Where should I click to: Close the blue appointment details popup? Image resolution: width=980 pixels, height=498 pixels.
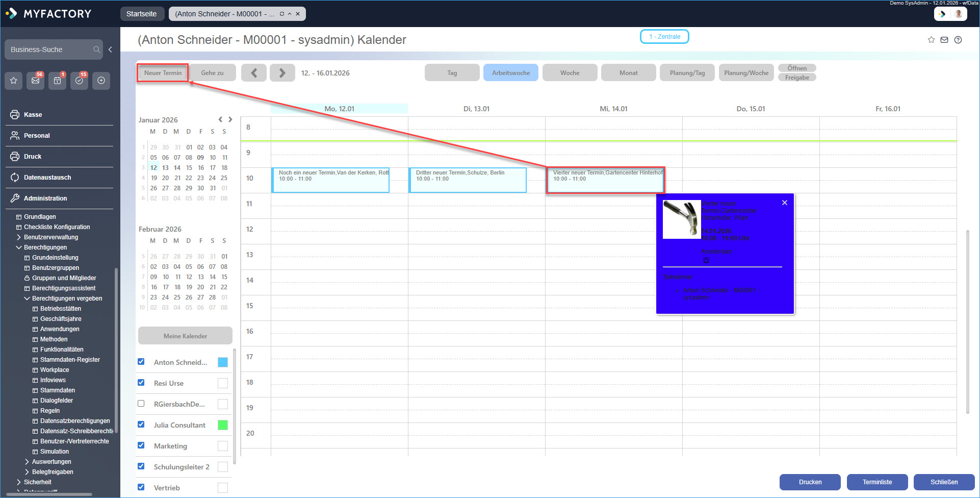[x=785, y=203]
